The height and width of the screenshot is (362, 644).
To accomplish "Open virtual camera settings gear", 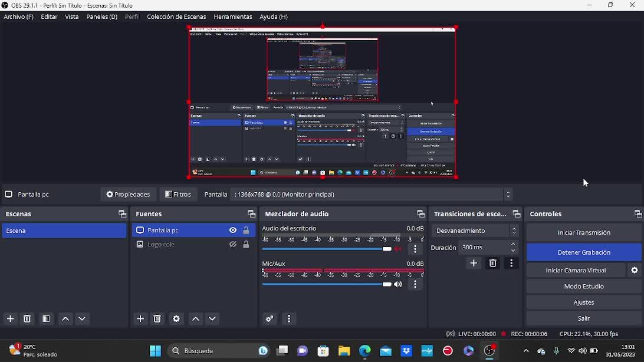I will click(635, 270).
